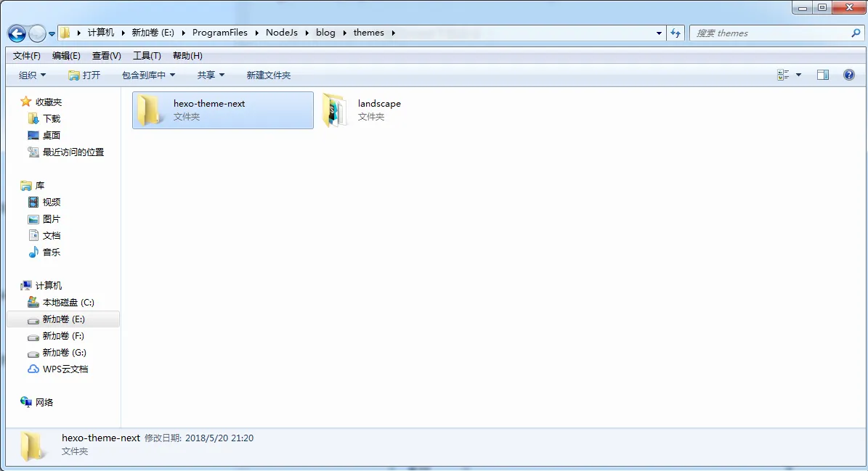Click the 2018/5/20 21:20 date in details pane
Viewport: 868px width, 471px height.
[x=219, y=438]
